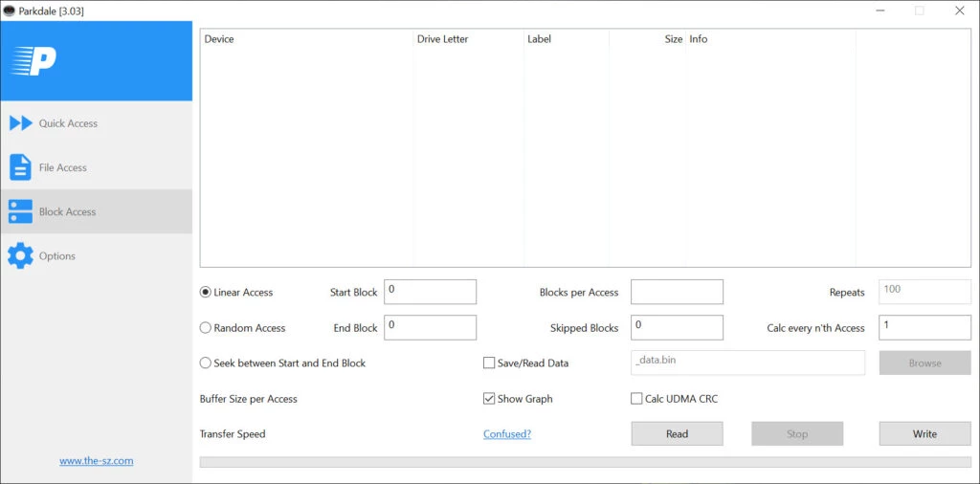Click the Read button
The image size is (980, 484).
[x=677, y=434]
